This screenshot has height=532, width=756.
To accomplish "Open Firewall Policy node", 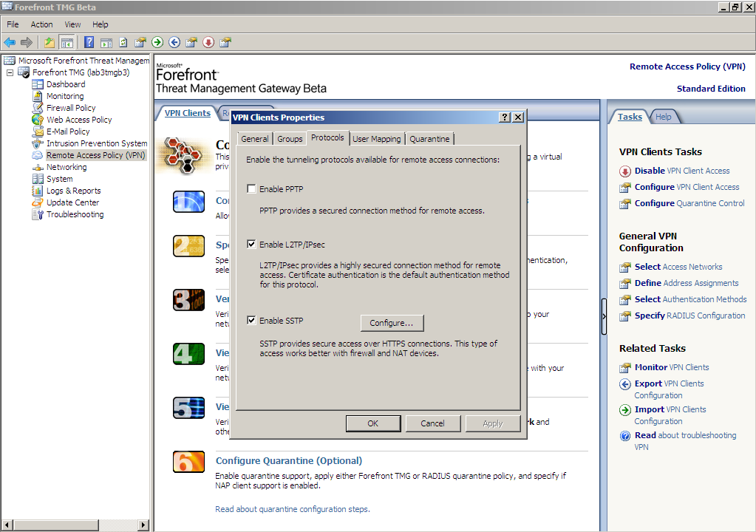I will (71, 108).
